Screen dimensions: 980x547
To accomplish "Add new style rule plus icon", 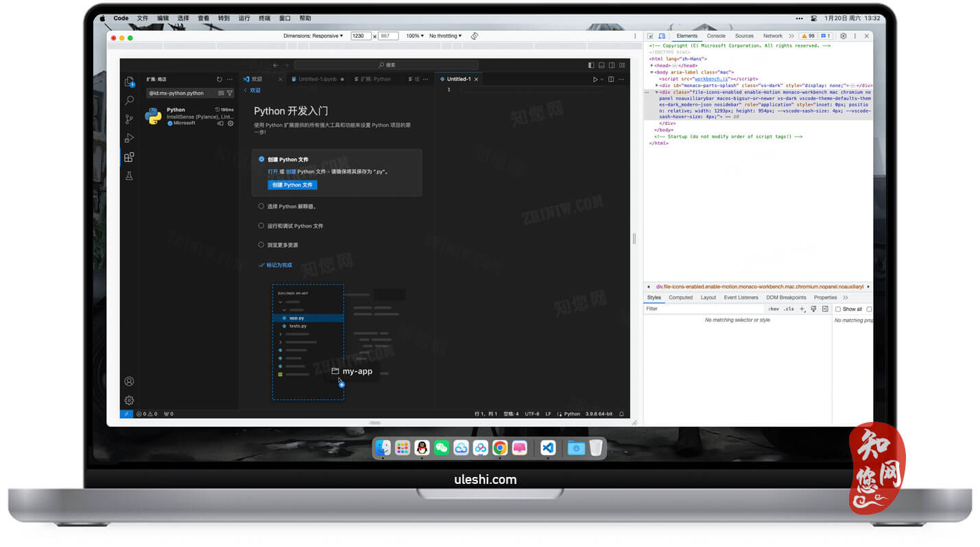I will tap(802, 309).
